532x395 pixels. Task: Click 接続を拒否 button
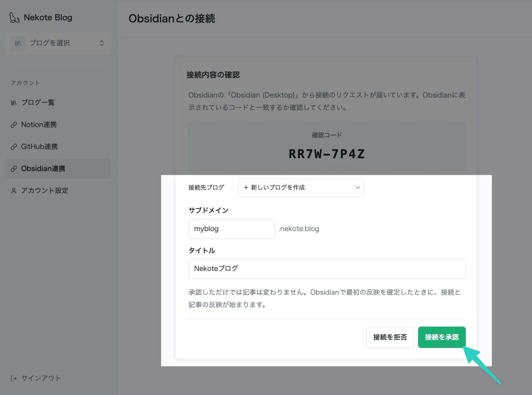coord(390,337)
